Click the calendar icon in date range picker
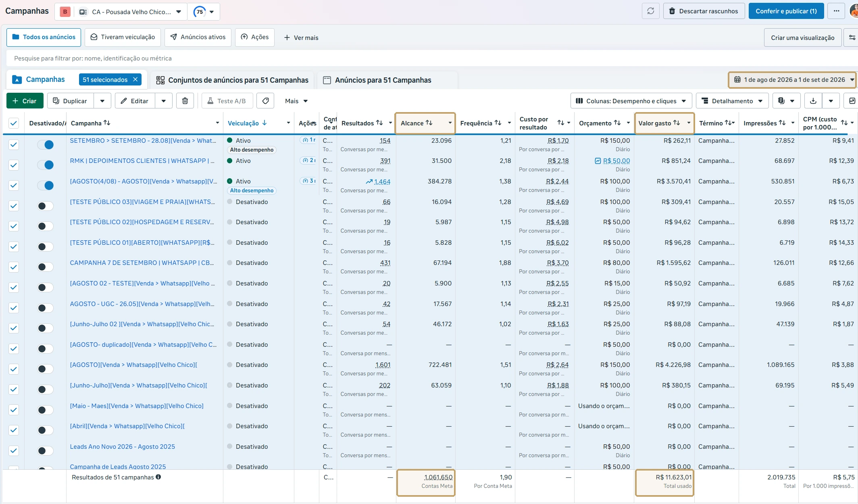The height and width of the screenshot is (504, 858). coord(737,79)
